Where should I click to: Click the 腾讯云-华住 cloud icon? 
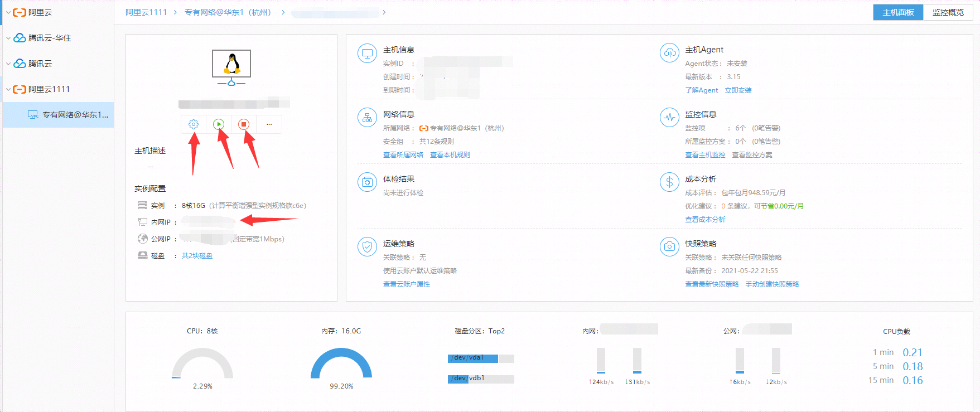pos(20,38)
